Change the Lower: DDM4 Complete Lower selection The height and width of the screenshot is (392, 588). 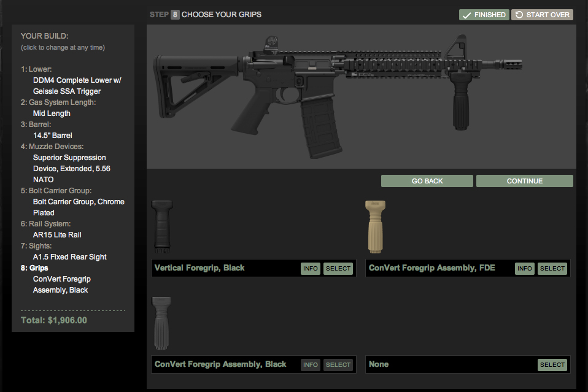coord(77,86)
